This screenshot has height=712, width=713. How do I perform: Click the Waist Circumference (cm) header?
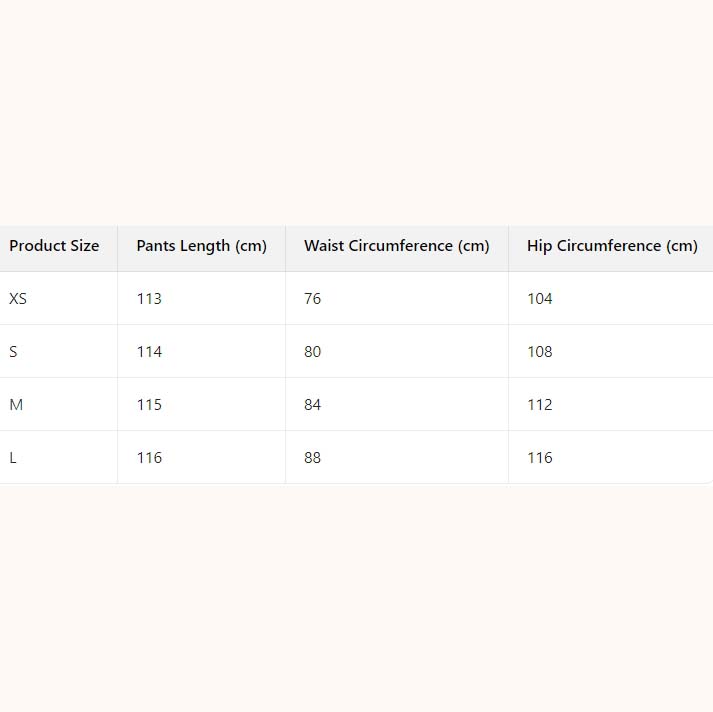tap(396, 246)
